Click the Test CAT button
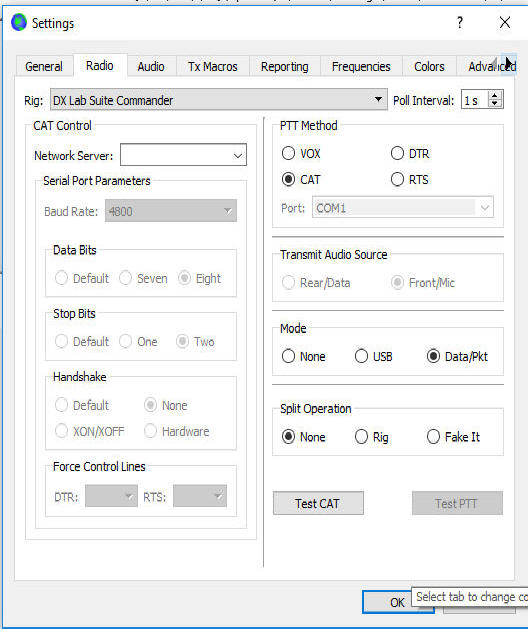Viewport: 528px width, 629px height. [x=318, y=503]
